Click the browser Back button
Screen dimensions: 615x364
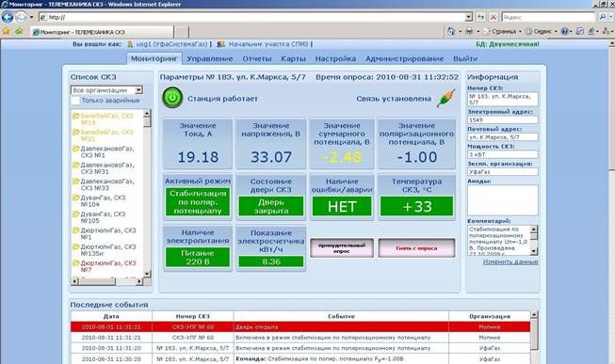click(x=8, y=17)
